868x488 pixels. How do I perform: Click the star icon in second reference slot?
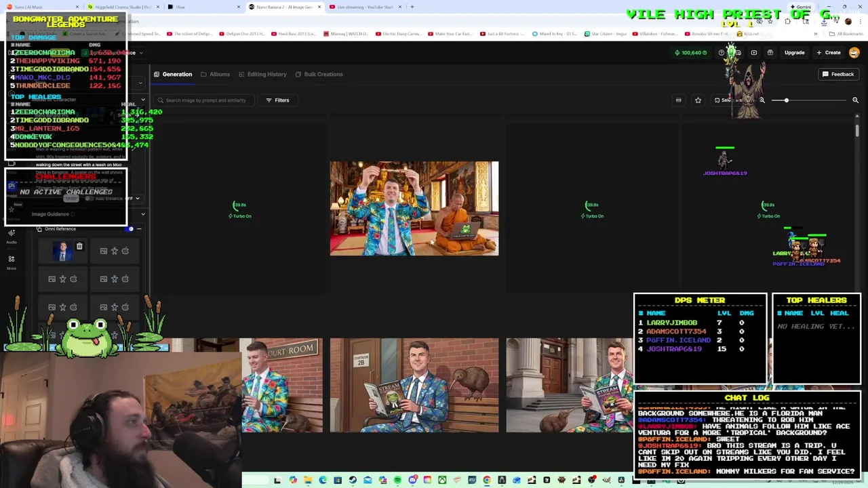tap(115, 251)
